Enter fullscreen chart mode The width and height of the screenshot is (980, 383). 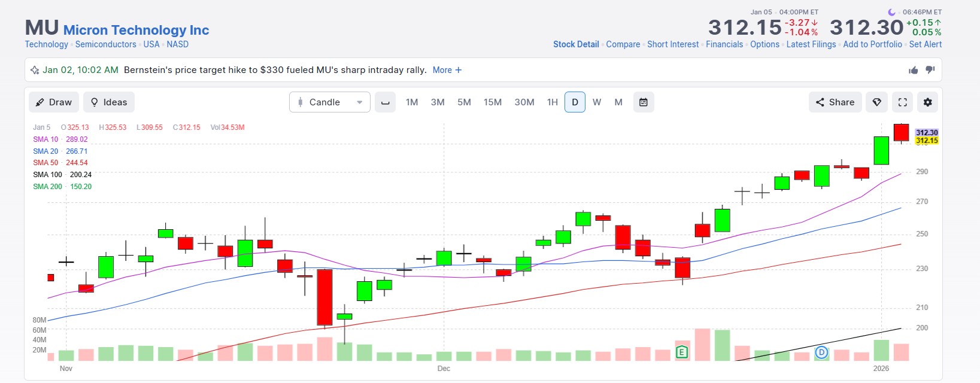902,102
